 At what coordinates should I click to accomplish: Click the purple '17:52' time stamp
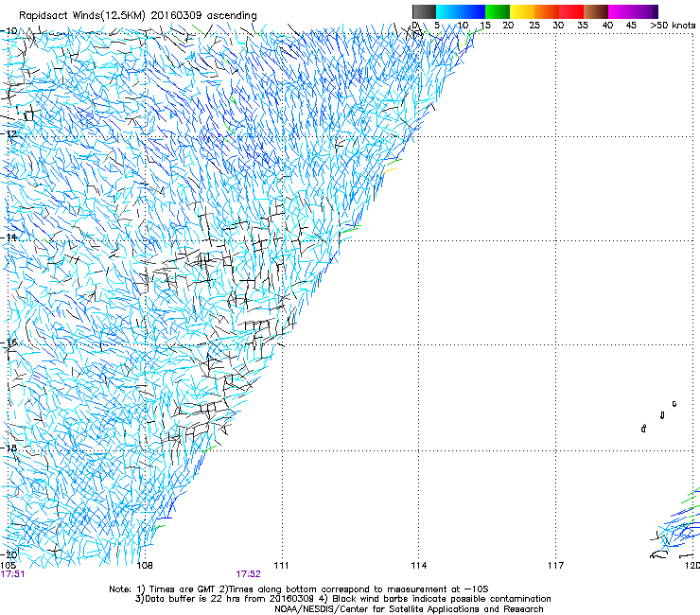coord(248,574)
